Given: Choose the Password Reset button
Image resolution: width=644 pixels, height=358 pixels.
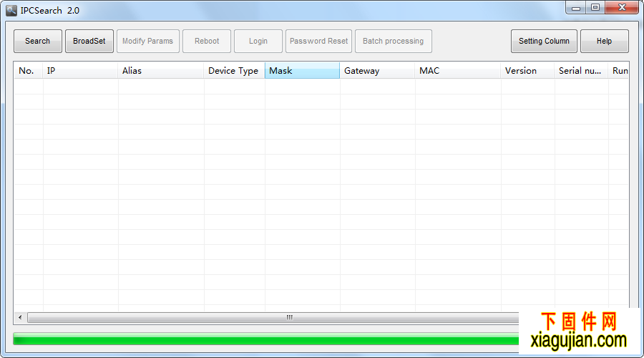Looking at the screenshot, I should pos(318,41).
